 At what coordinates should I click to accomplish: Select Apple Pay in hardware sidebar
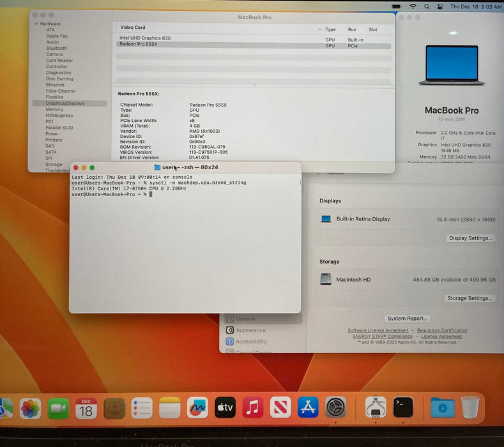click(57, 36)
